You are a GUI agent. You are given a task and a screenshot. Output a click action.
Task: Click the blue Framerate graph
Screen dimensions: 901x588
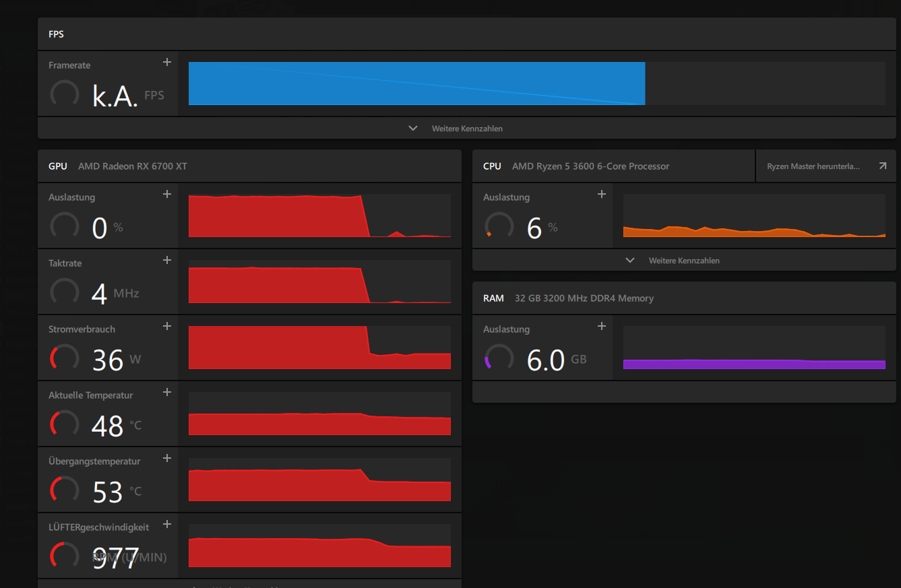416,84
